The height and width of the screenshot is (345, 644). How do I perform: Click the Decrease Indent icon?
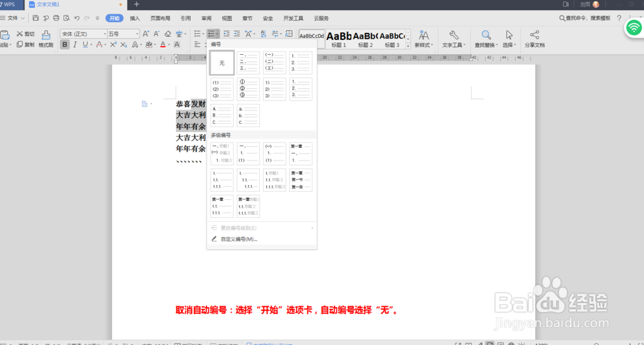tap(226, 34)
